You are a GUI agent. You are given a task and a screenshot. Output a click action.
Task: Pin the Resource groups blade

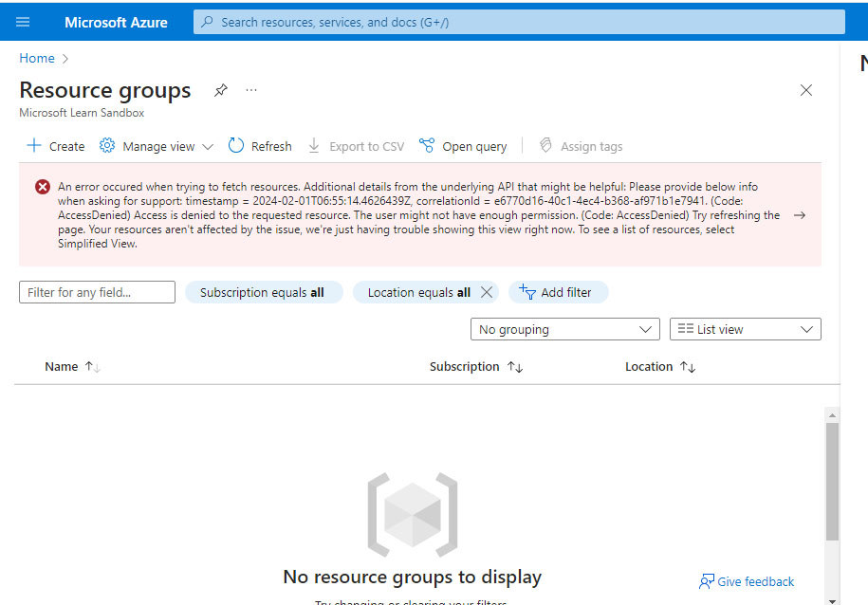[221, 90]
